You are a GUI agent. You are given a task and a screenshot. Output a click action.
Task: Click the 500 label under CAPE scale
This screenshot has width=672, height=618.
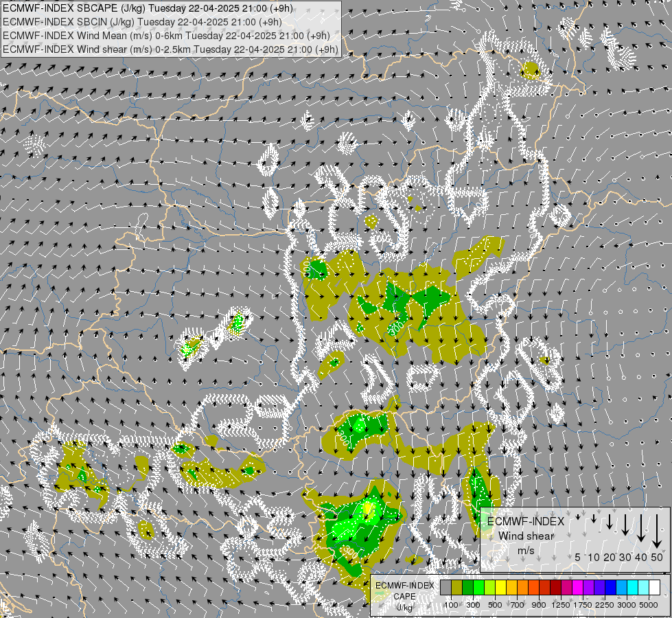tap(495, 605)
